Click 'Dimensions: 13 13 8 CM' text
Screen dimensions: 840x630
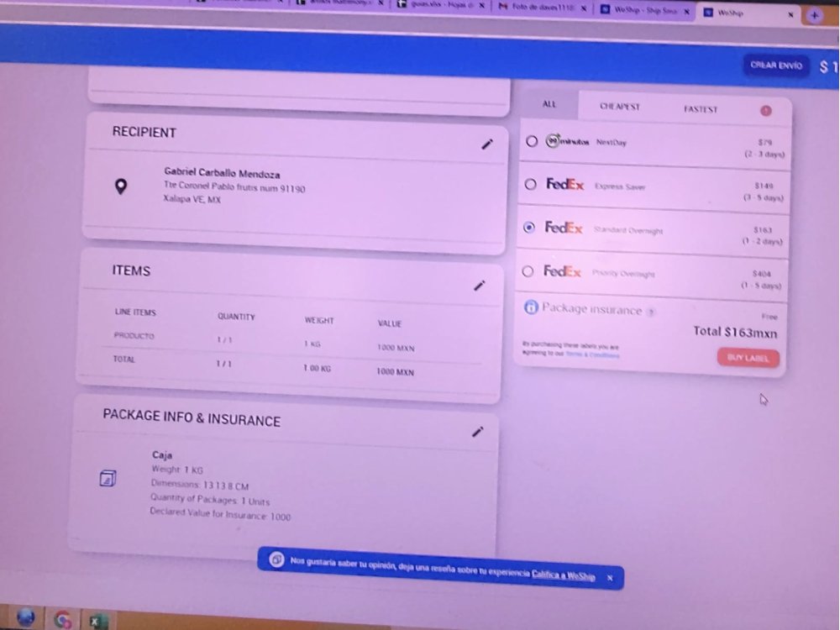coord(199,485)
